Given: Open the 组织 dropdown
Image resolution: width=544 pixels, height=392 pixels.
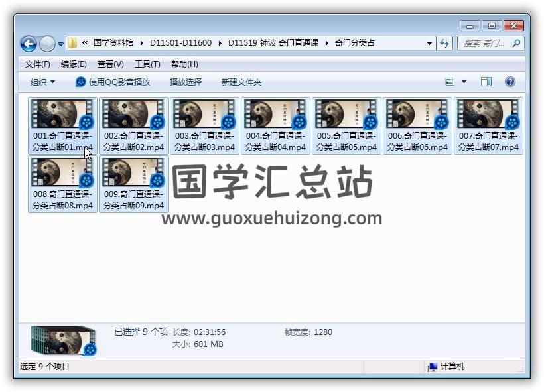Looking at the screenshot, I should pos(42,82).
